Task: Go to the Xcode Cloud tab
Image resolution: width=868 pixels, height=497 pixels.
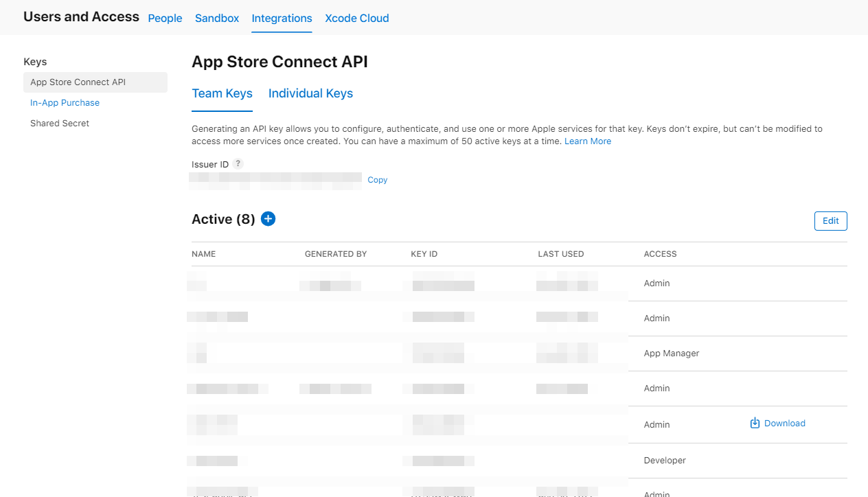Action: point(356,19)
